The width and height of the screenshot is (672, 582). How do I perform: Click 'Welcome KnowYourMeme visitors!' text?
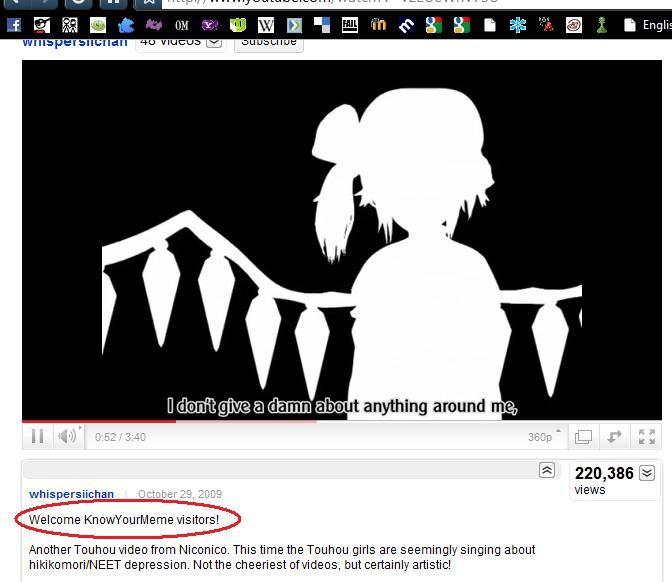124,519
